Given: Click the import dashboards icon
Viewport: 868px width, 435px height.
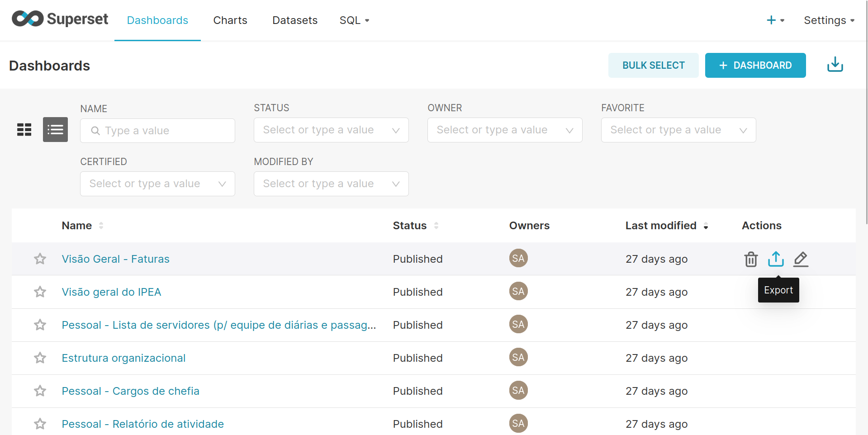Looking at the screenshot, I should point(835,65).
